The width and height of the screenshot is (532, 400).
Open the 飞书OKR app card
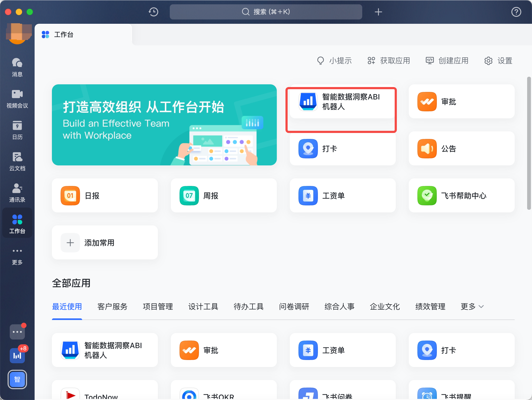(x=224, y=390)
